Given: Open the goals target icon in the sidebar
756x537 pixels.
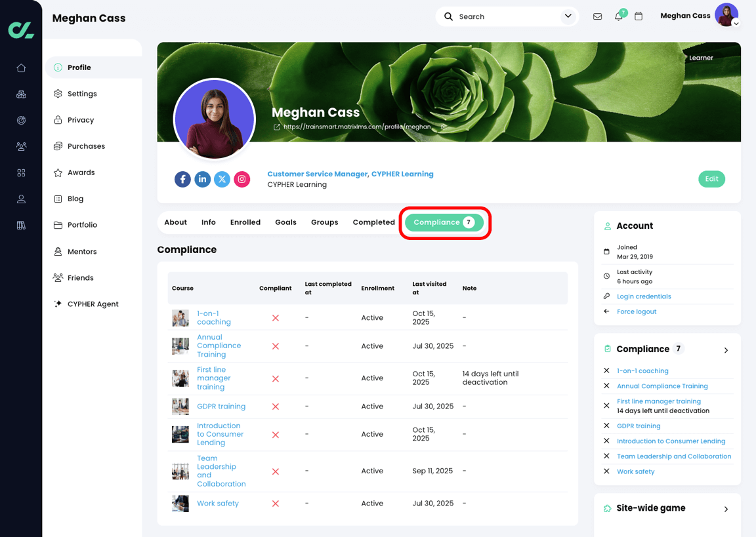Looking at the screenshot, I should pyautogui.click(x=20, y=120).
